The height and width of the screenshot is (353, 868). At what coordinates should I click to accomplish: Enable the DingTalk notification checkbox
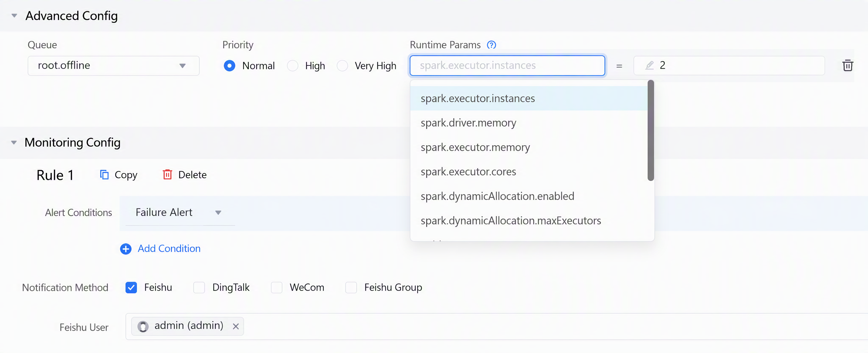pos(199,287)
